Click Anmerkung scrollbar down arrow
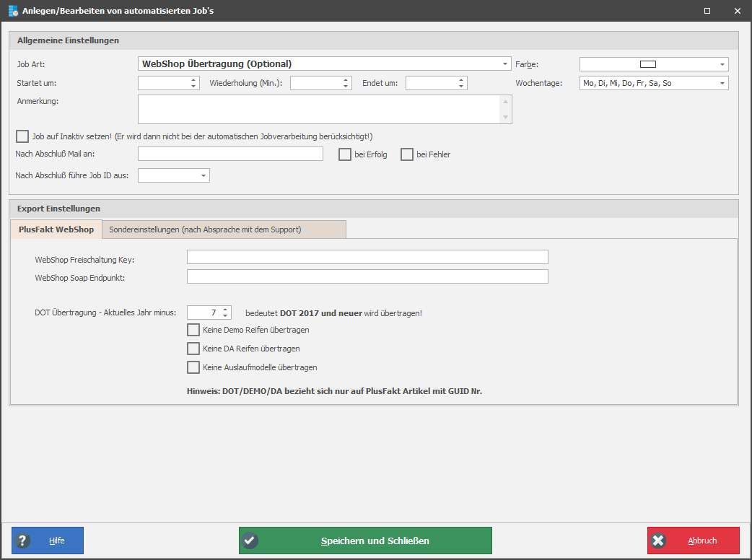This screenshot has height=560, width=752. 505,118
